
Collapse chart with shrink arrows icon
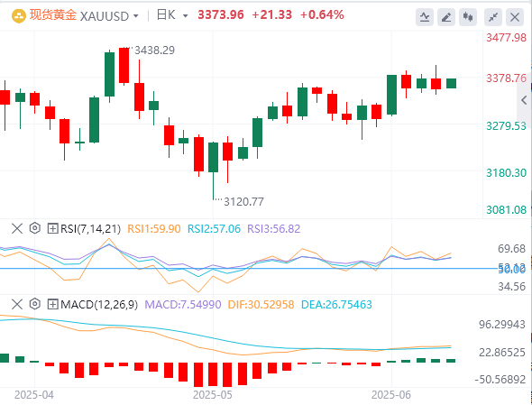pyautogui.click(x=493, y=17)
